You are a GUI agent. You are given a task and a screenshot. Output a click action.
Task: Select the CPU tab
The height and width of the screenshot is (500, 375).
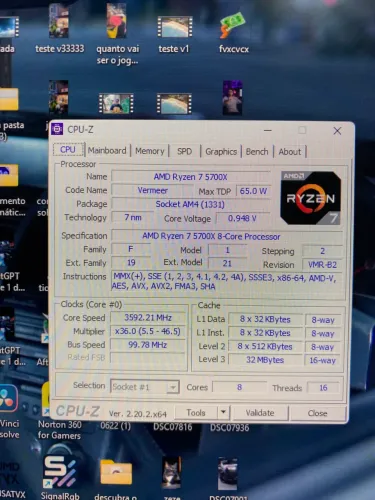68,150
